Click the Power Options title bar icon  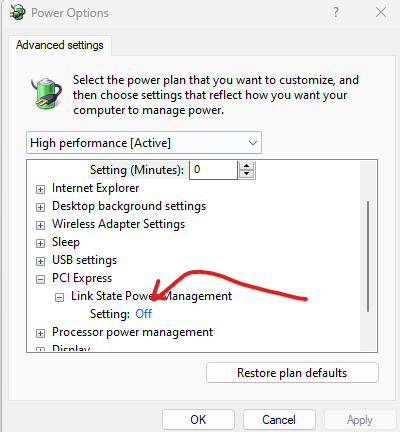pyautogui.click(x=17, y=12)
